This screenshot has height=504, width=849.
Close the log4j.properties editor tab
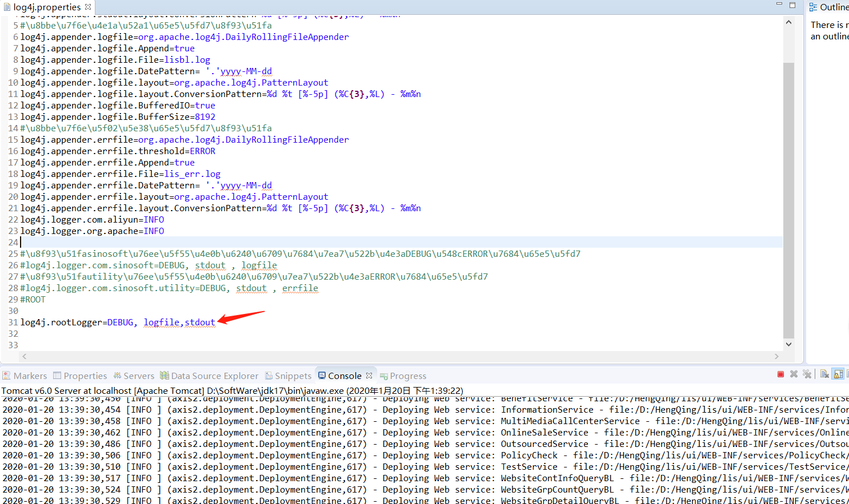pyautogui.click(x=88, y=7)
